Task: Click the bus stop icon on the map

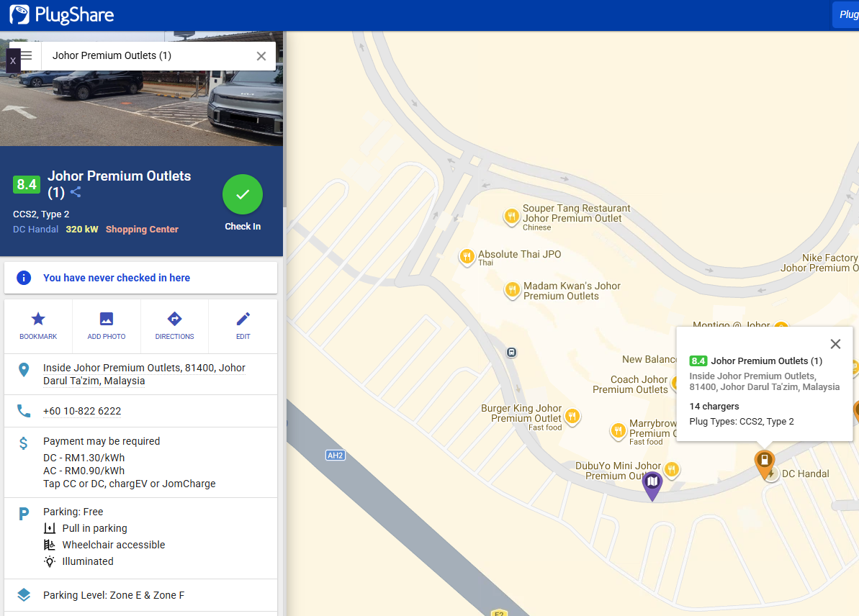Action: [511, 352]
